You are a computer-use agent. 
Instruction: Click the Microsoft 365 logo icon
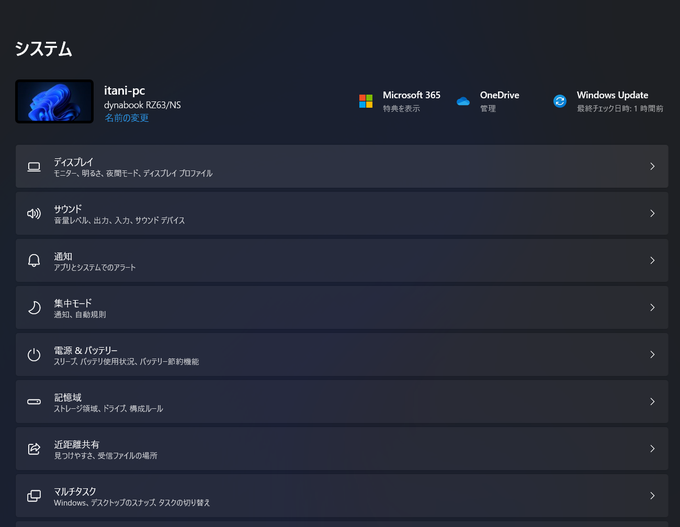[366, 101]
